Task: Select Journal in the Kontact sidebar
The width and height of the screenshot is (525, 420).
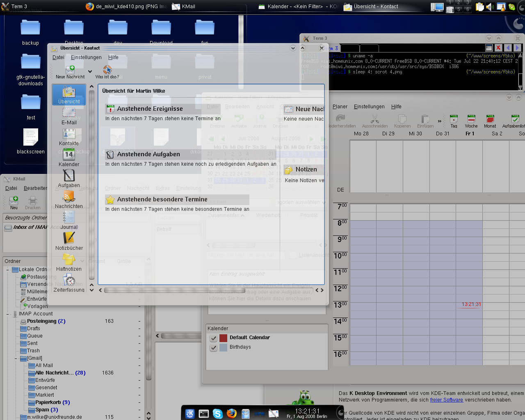Action: [x=69, y=221]
